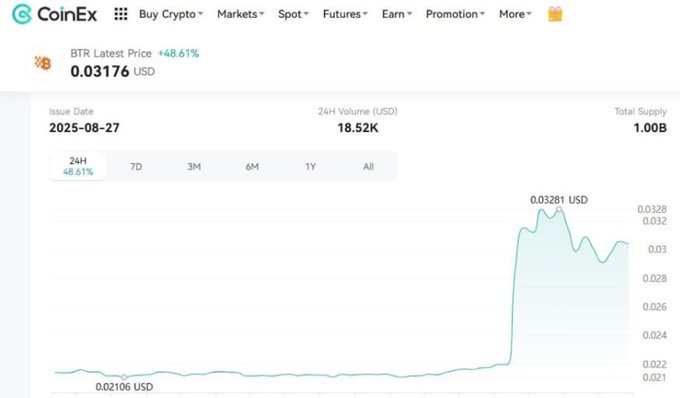This screenshot has width=680, height=398.
Task: Expand the Buy Crypto dropdown
Action: tap(171, 14)
